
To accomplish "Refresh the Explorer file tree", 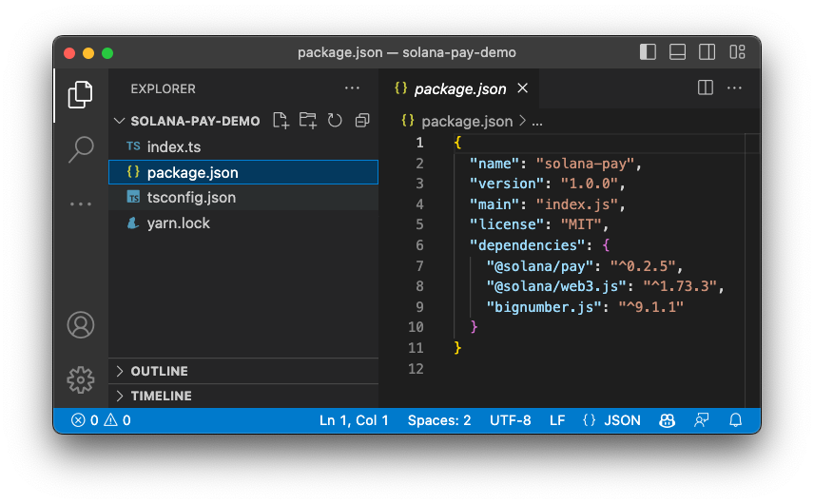I will click(x=335, y=121).
